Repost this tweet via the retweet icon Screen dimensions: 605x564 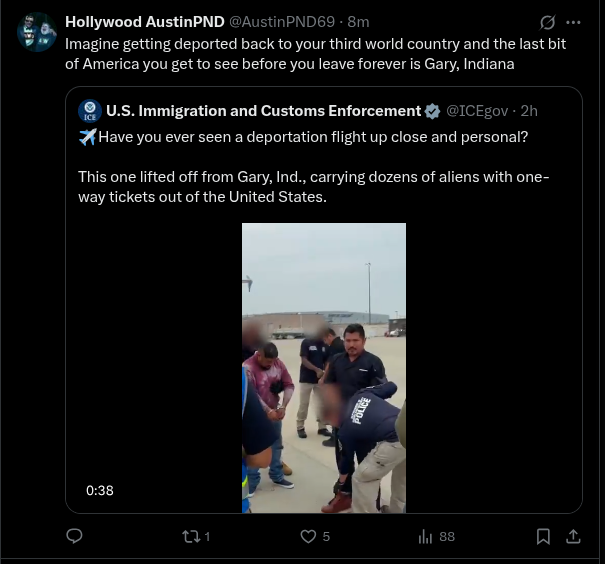click(191, 536)
